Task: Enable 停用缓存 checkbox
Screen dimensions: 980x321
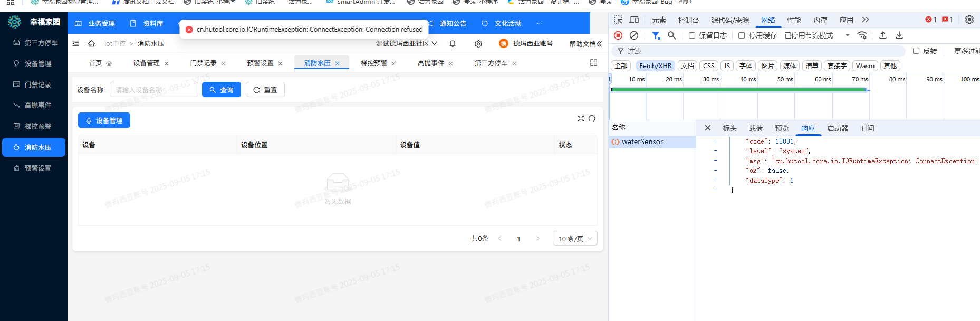Action: coord(742,35)
